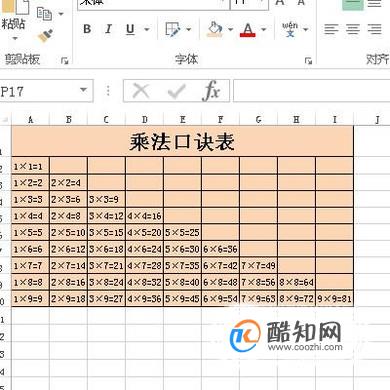Click the formula bar input field

[312, 90]
